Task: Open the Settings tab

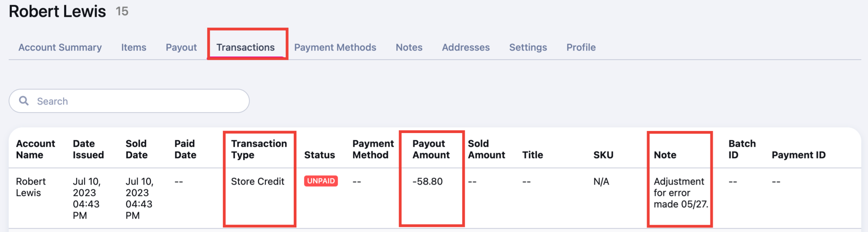Action: click(x=528, y=47)
